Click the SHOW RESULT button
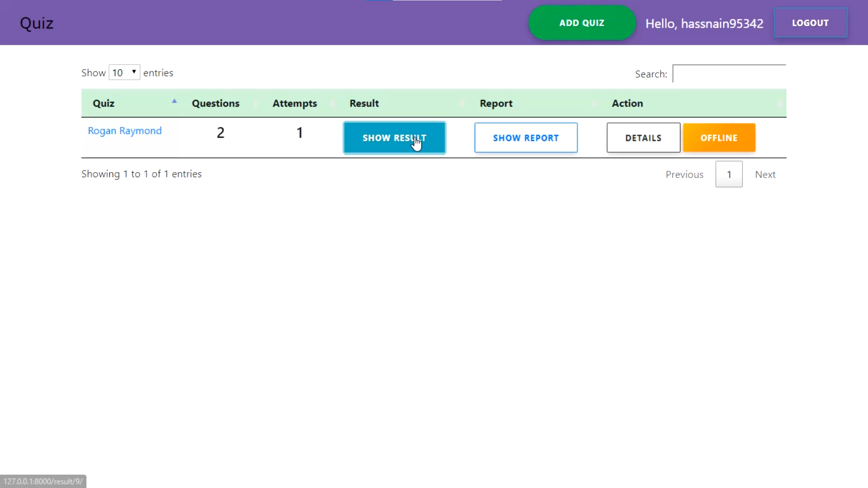The image size is (868, 488). (394, 138)
